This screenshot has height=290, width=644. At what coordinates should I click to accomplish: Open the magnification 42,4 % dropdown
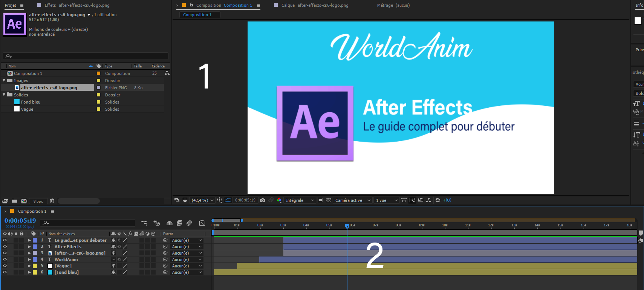point(202,200)
